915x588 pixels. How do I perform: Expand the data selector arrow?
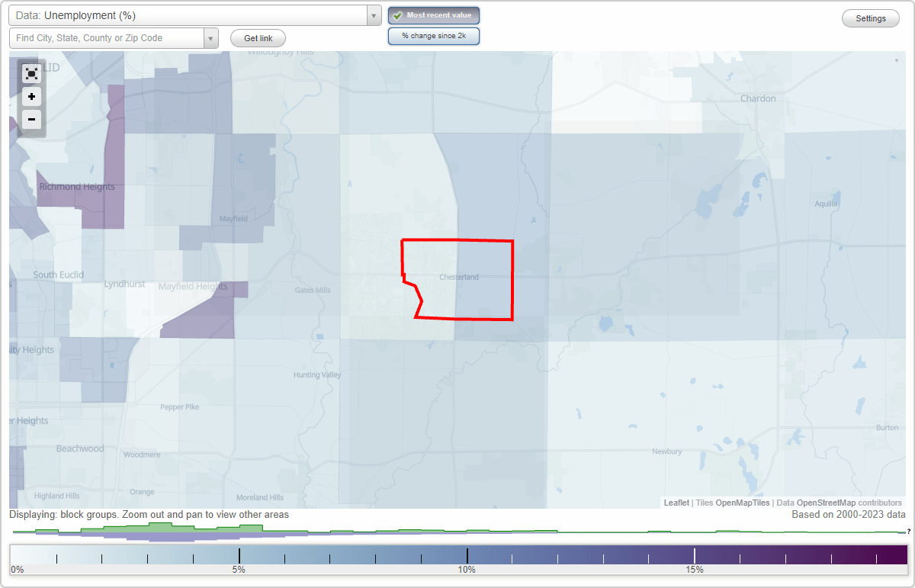[374, 15]
